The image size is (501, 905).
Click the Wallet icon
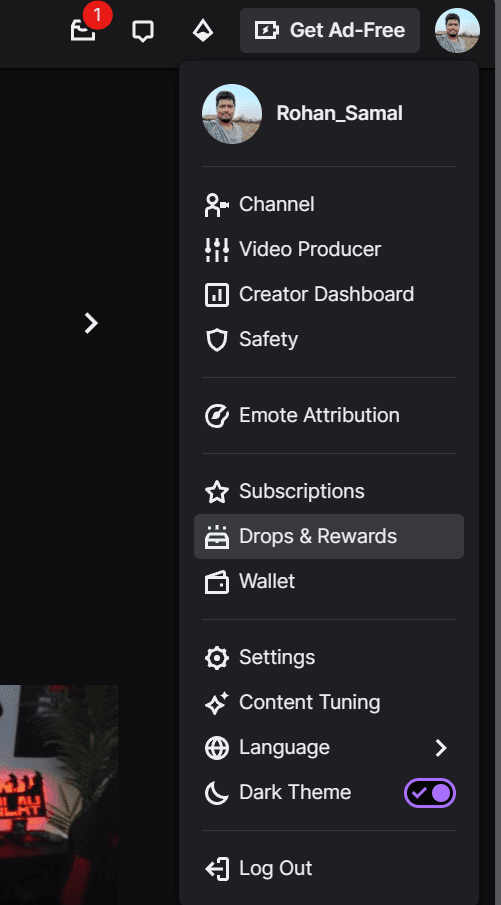[x=217, y=582]
